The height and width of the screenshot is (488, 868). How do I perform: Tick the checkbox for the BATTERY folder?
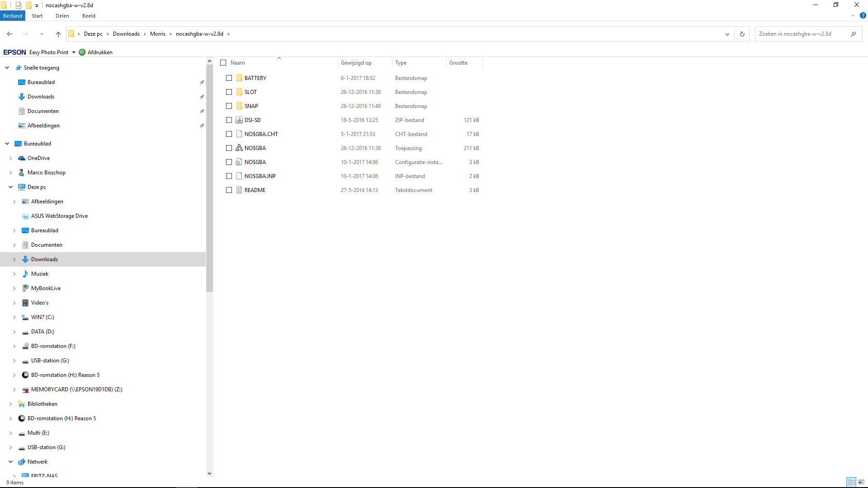click(x=229, y=78)
